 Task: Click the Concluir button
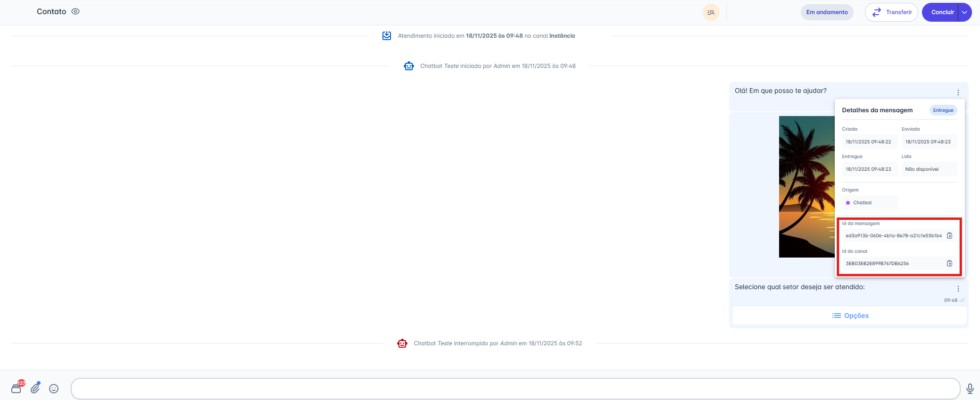[x=942, y=12]
